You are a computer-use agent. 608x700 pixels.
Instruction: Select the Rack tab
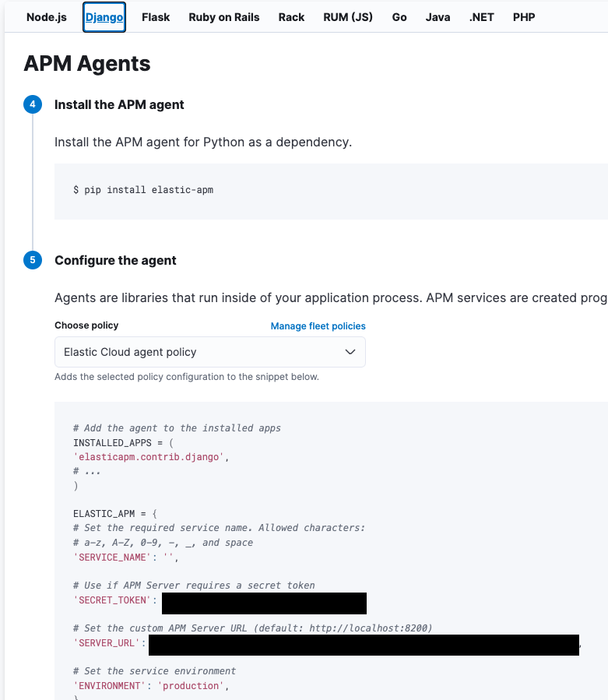[291, 17]
